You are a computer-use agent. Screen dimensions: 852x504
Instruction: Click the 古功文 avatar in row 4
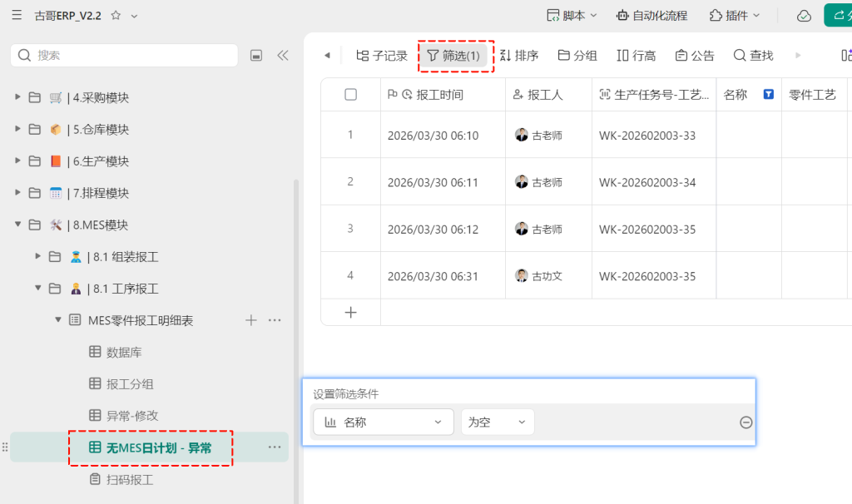(521, 276)
